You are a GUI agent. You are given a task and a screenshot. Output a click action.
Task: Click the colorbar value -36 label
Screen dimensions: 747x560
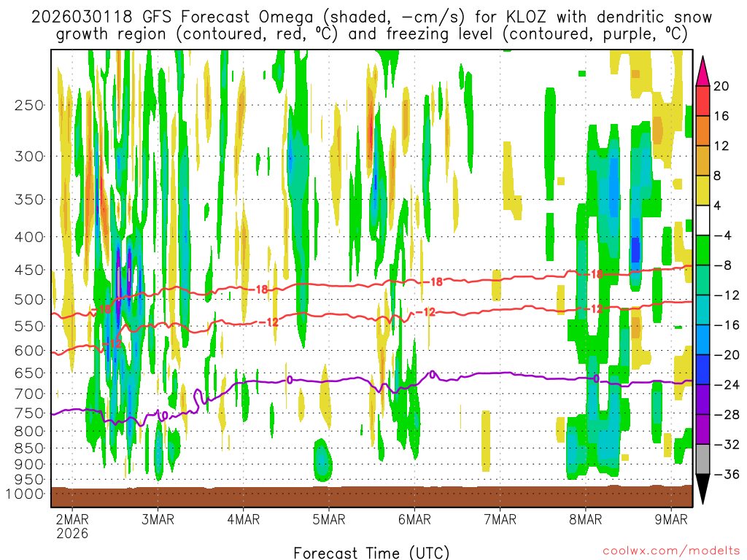click(726, 474)
